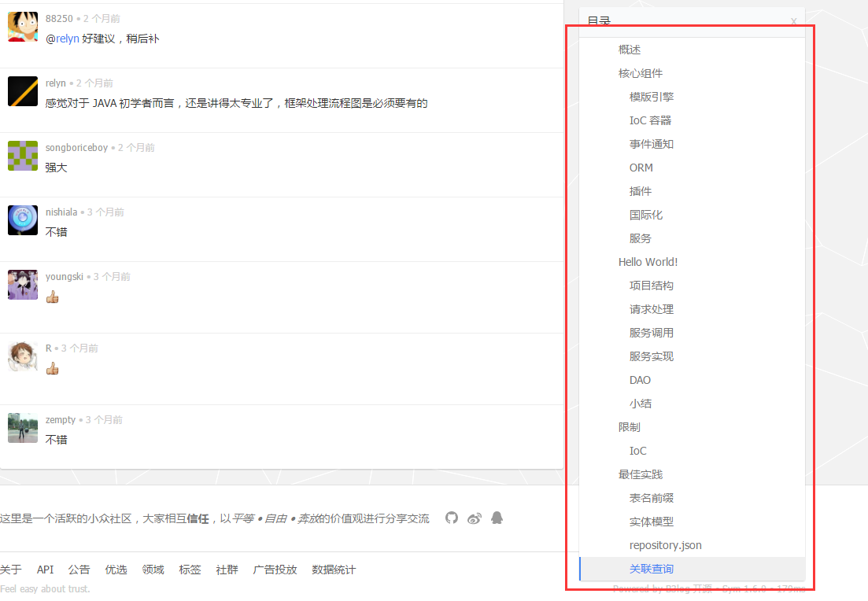Jump to the 插件 section

coord(641,191)
